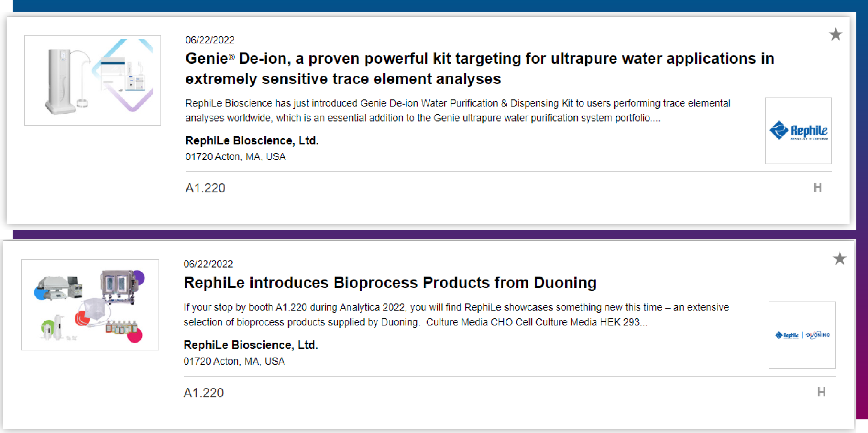This screenshot has height=433, width=868.
Task: Click the RephiLe Duoning logo in second card
Action: coord(802,335)
